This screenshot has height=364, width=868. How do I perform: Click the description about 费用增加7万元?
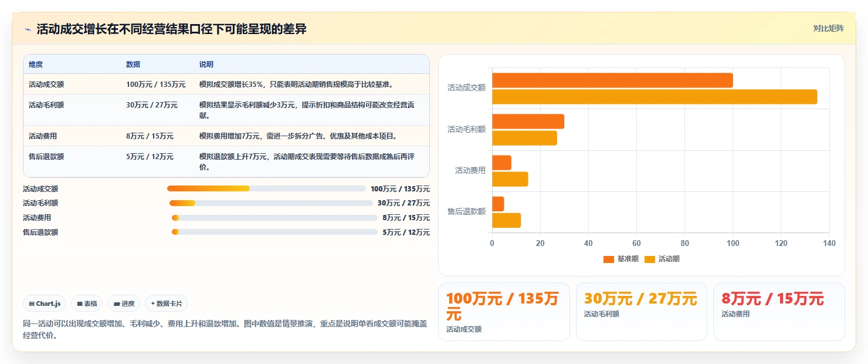(299, 136)
